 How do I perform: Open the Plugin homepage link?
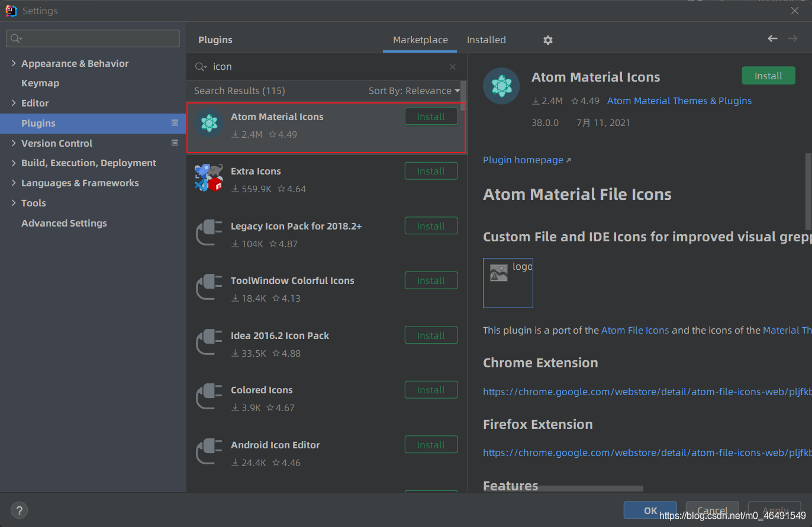(x=527, y=160)
